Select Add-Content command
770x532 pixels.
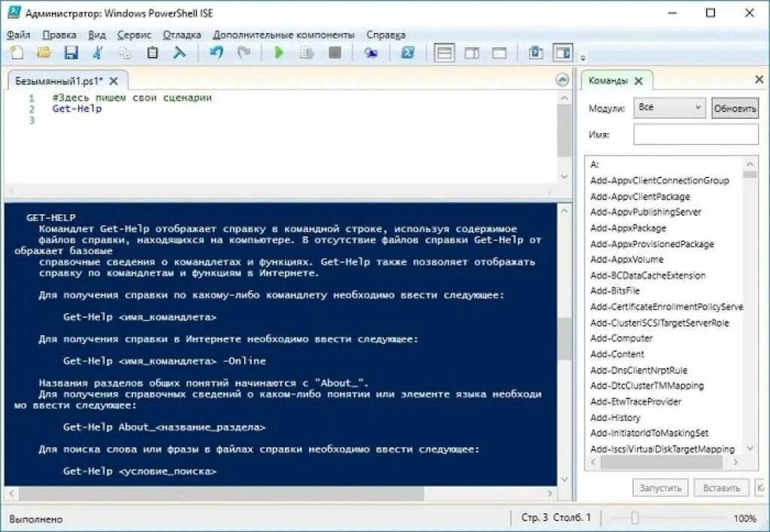point(617,355)
